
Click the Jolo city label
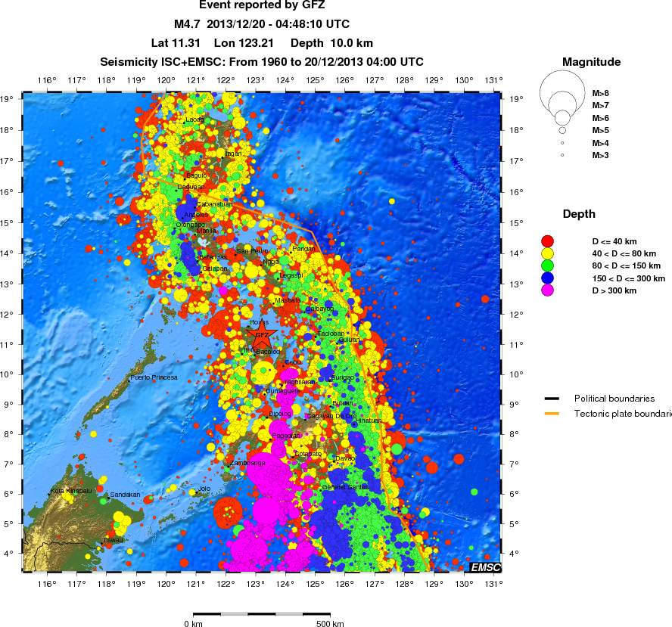[204, 489]
